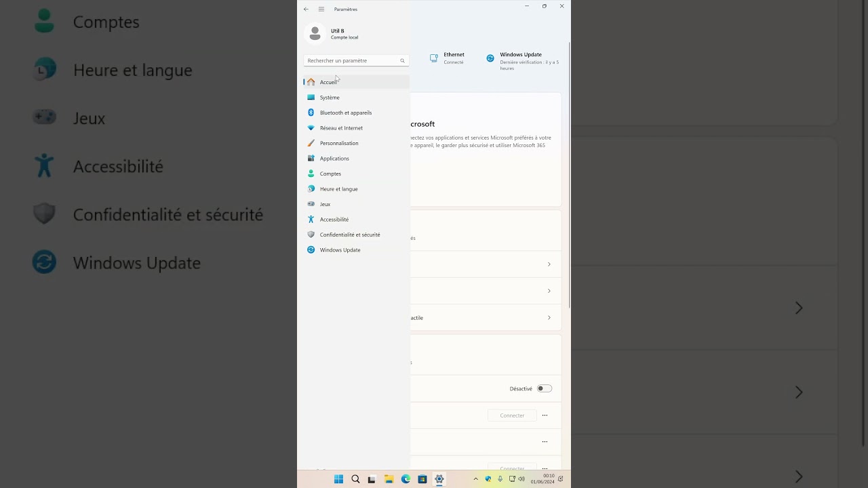Image resolution: width=868 pixels, height=488 pixels.
Task: Open Windows Security from the tray
Action: [488, 479]
